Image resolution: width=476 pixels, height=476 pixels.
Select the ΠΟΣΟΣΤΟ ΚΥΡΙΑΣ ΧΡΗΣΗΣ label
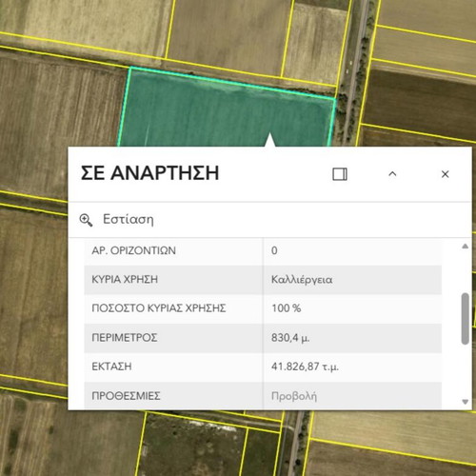(159, 308)
